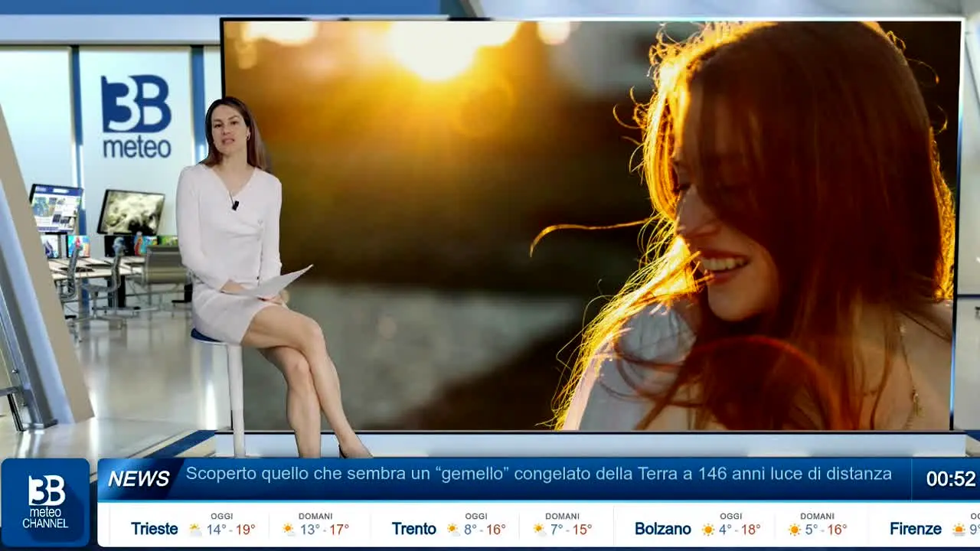980x551 pixels.
Task: Click the 3B meteo Channel logo
Action: coord(46,503)
